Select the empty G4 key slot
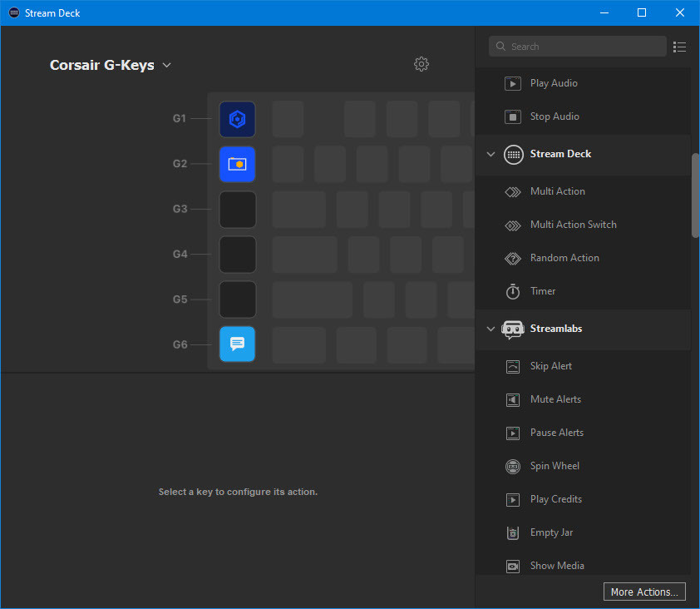The height and width of the screenshot is (609, 700). tap(237, 255)
